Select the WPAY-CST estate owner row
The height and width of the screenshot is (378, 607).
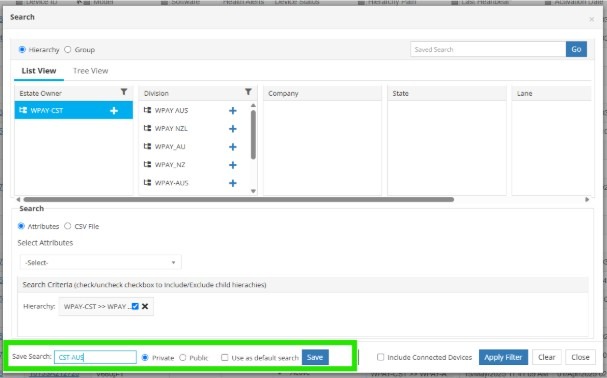point(74,110)
